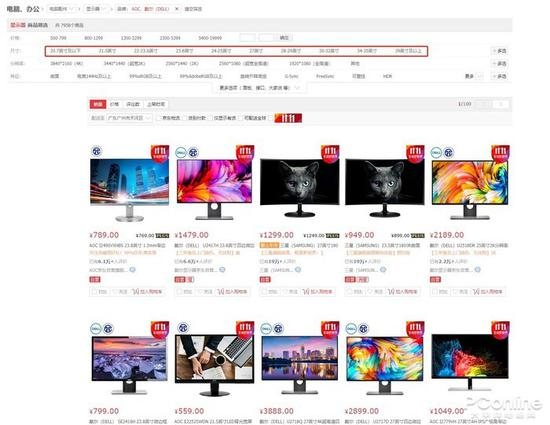Add the ¥789 AOC monitor to cart

coord(147,291)
